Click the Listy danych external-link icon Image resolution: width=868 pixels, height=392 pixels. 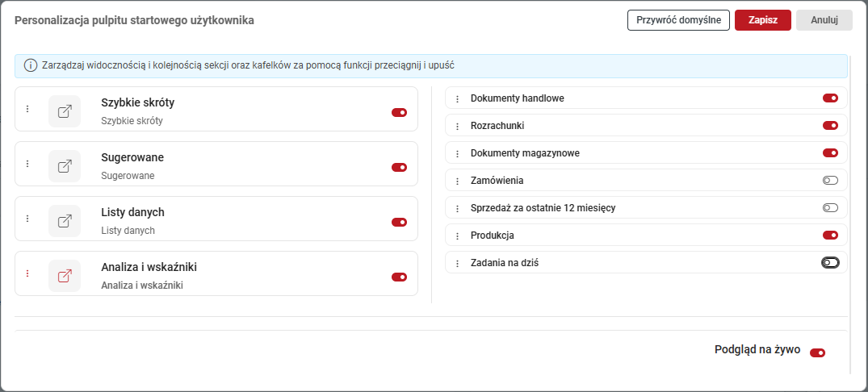pyautogui.click(x=65, y=221)
